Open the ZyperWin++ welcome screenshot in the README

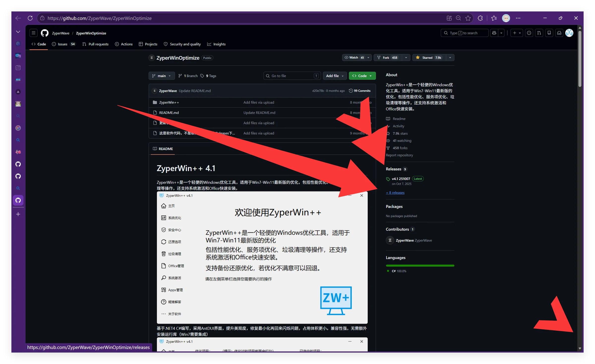click(262, 258)
